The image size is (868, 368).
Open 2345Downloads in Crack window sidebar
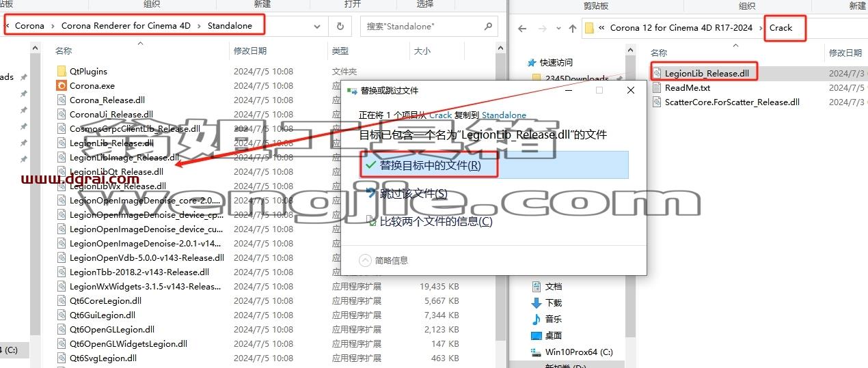(577, 79)
